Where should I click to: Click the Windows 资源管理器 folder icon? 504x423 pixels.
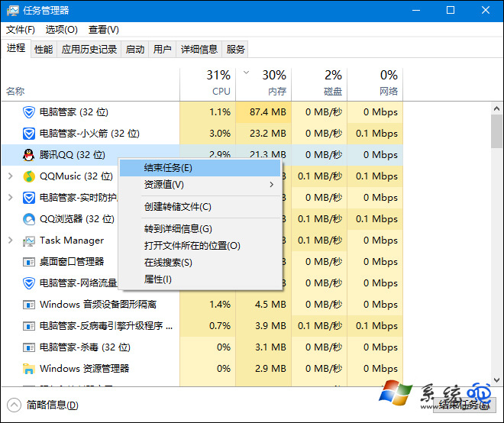[x=29, y=369]
